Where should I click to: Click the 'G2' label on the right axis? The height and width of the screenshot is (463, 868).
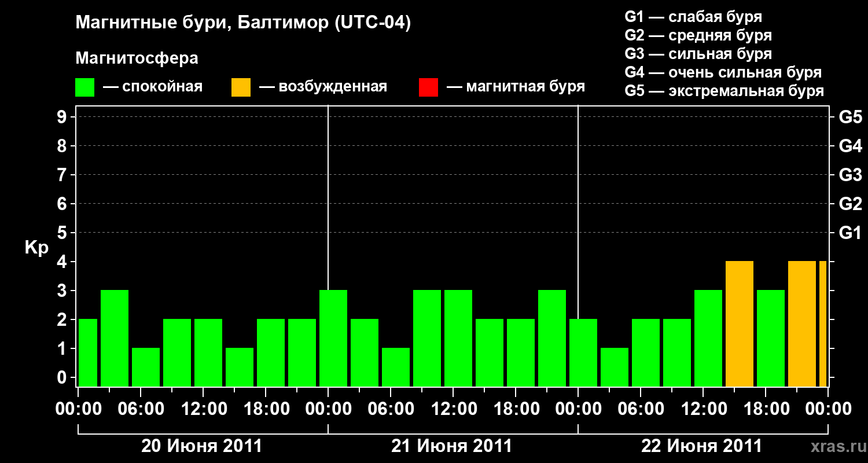[850, 204]
